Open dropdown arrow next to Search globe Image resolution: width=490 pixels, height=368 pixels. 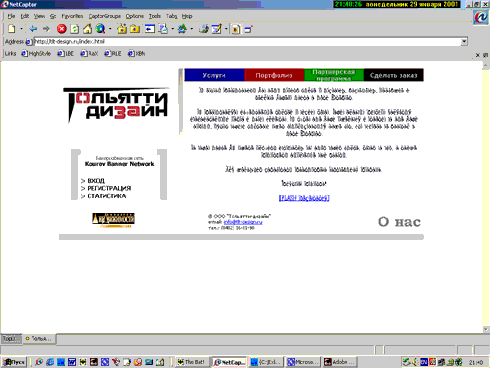pyautogui.click(x=110, y=29)
